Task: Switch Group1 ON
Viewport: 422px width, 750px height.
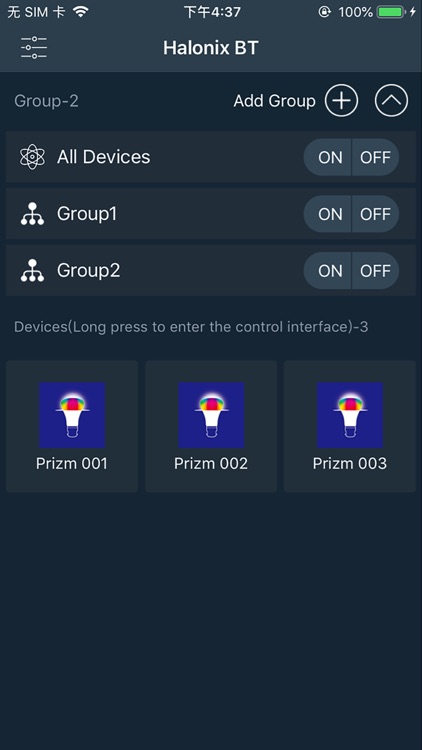Action: coord(328,214)
